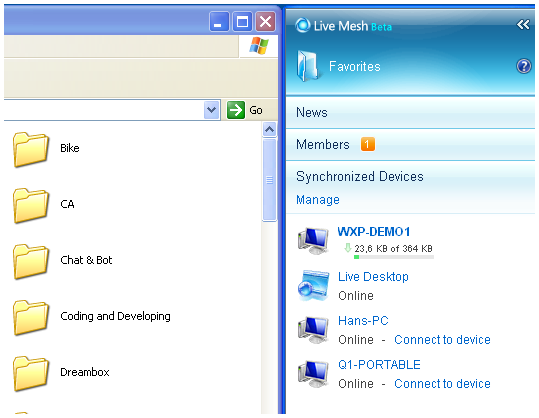Image resolution: width=539 pixels, height=418 pixels.
Task: Open the address bar dropdown arrow
Action: tap(211, 110)
